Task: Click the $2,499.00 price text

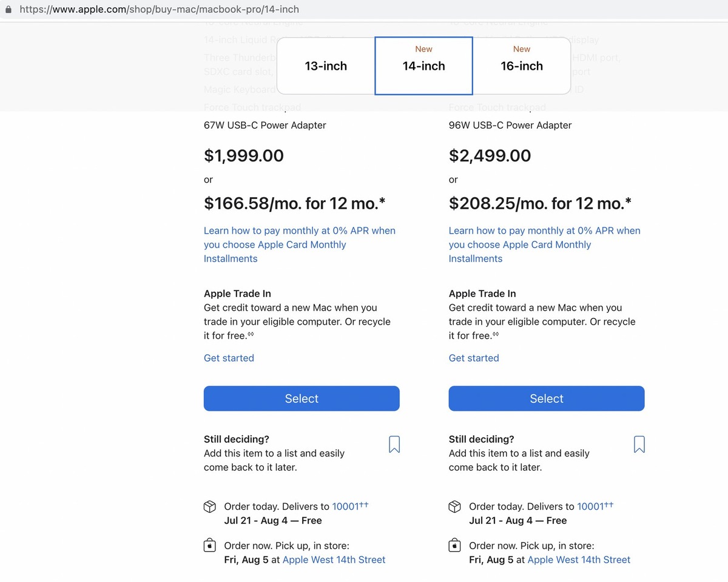Action: pyautogui.click(x=490, y=155)
